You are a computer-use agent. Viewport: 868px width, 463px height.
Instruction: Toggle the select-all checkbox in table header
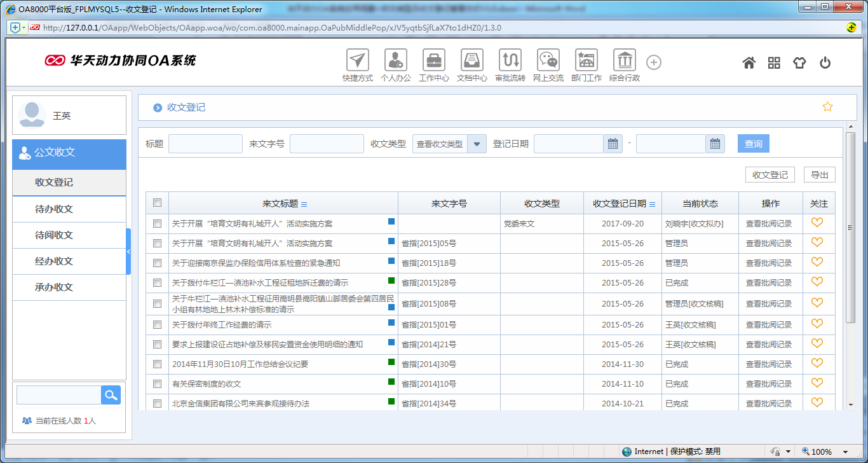156,202
